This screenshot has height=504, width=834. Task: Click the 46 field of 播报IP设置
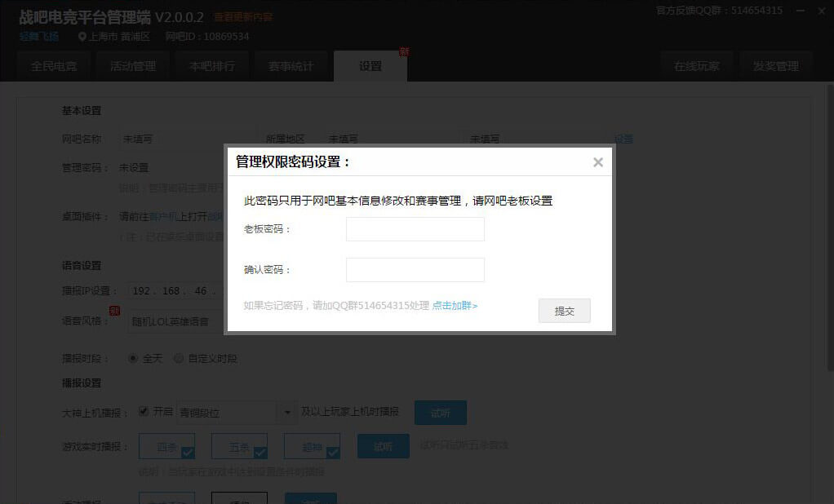(201, 291)
